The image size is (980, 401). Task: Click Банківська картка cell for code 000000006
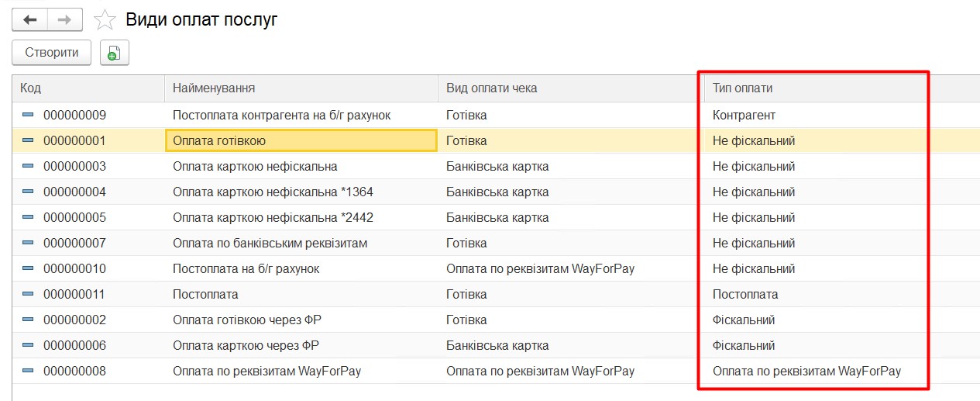(x=497, y=345)
